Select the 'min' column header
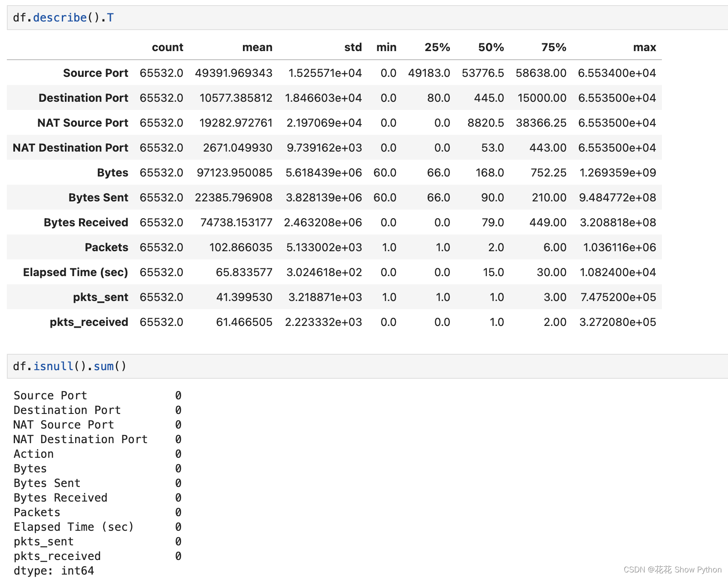Viewport: 728px width, 578px height. [x=386, y=47]
